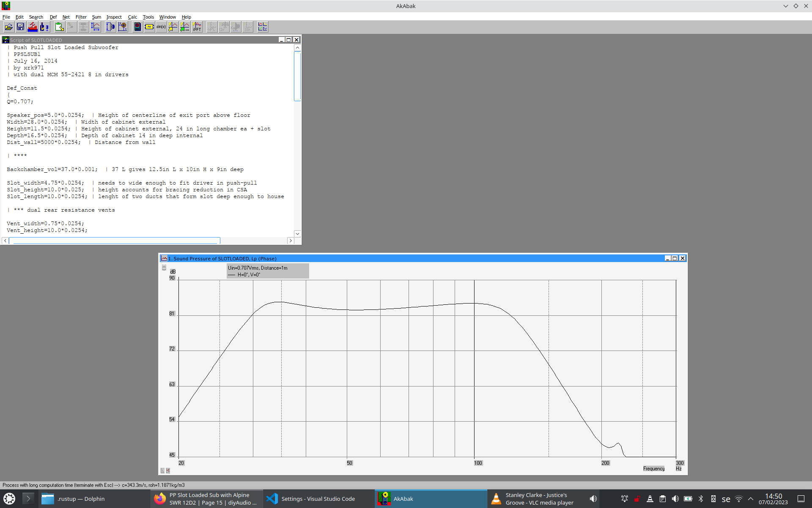Viewport: 812px width, 508px height.
Task: Click script window scroll right arrow
Action: (x=291, y=240)
